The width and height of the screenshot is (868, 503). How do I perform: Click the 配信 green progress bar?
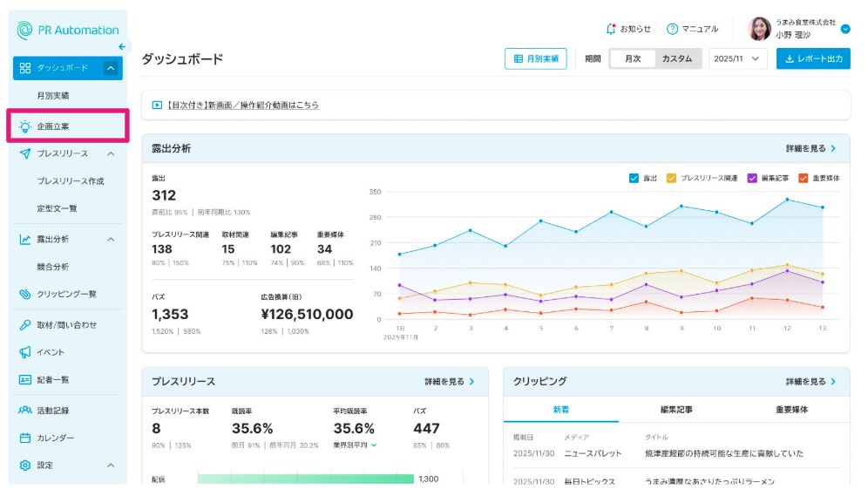(x=306, y=479)
